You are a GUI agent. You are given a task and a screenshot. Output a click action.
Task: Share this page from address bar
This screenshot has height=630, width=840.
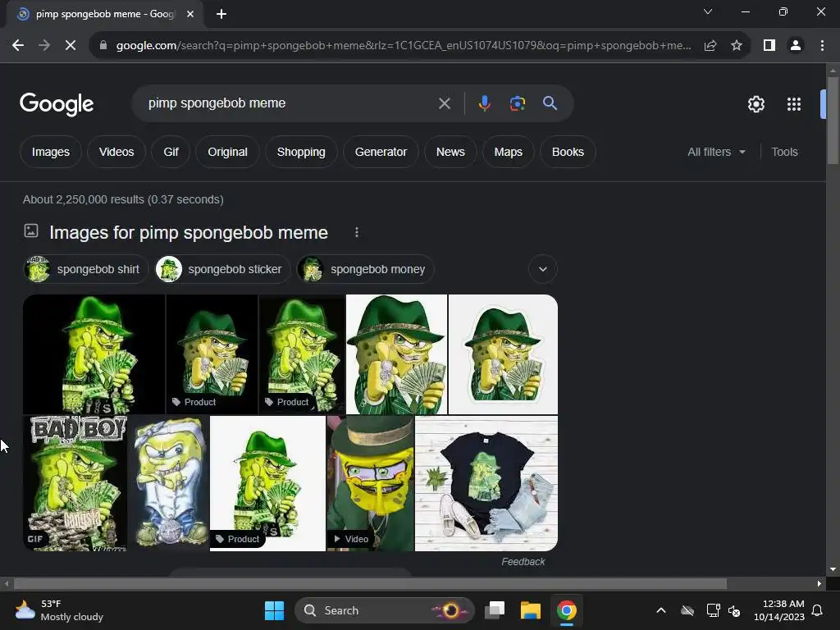pos(710,46)
